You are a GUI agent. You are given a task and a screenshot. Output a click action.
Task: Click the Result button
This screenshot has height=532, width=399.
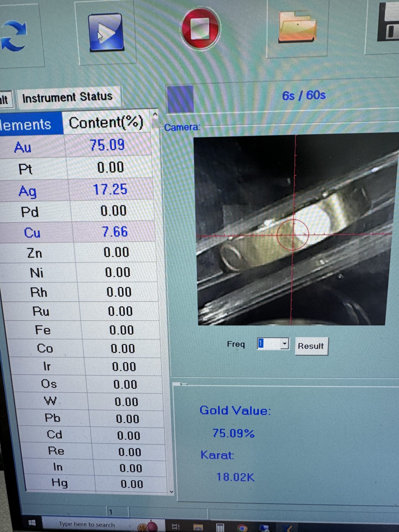311,346
